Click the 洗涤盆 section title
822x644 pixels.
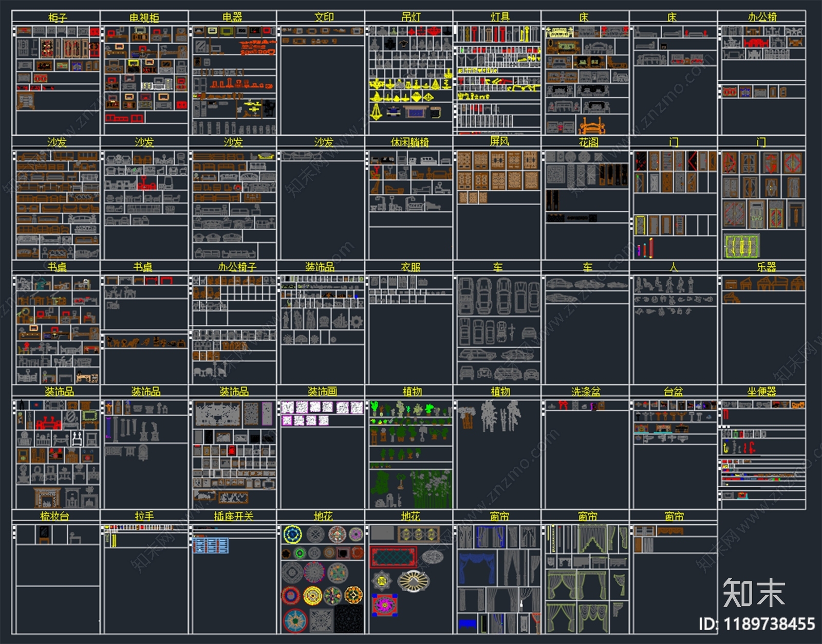(586, 392)
